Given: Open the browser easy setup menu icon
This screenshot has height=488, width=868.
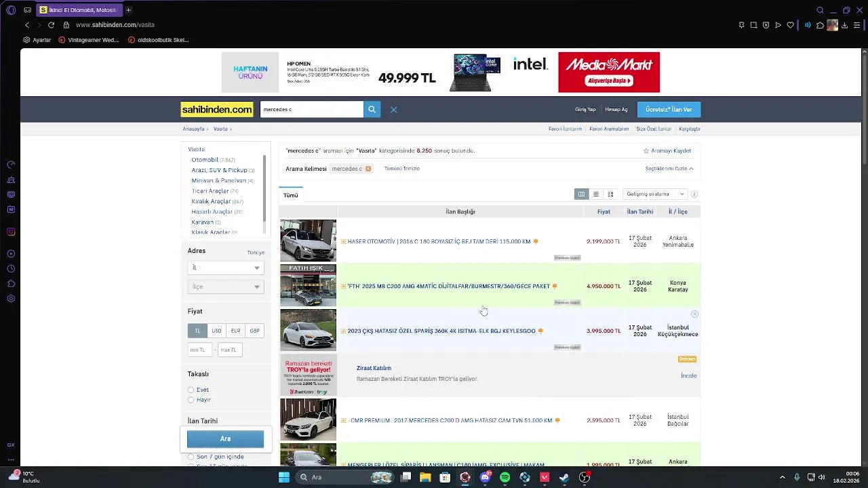Looking at the screenshot, I should click(856, 25).
